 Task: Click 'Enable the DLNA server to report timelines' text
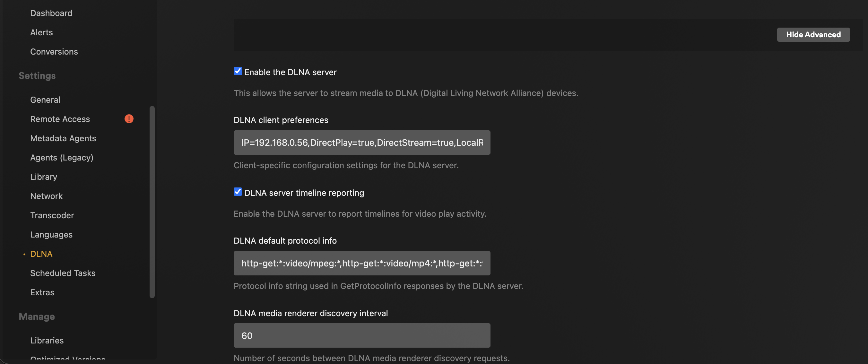[360, 214]
